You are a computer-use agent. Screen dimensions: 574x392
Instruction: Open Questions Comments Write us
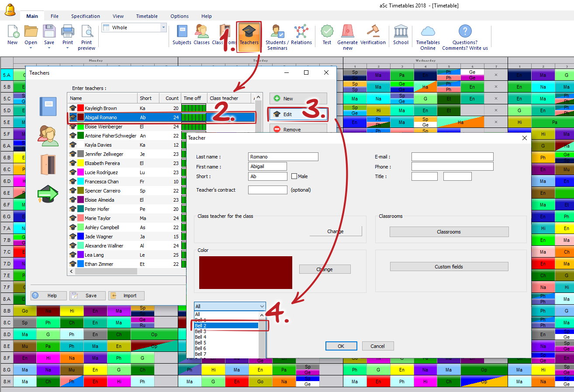click(x=465, y=37)
